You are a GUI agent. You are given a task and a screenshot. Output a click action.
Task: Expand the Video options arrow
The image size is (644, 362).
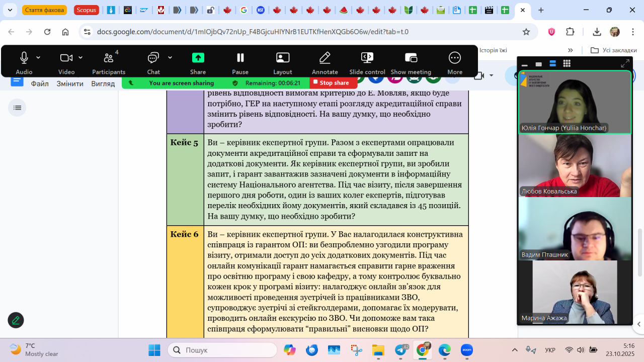(80, 57)
